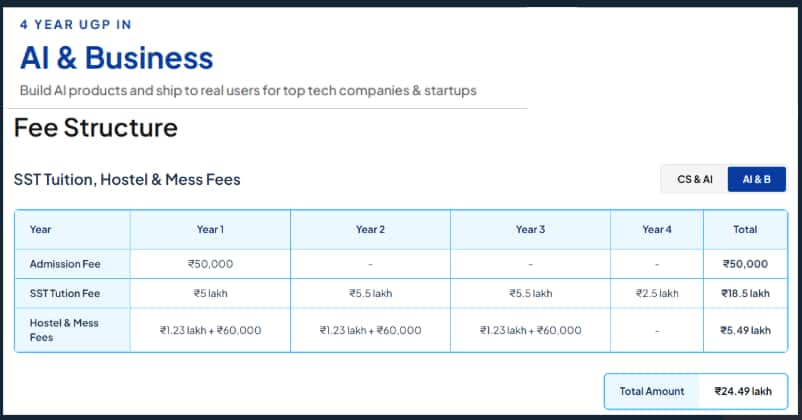Click the Year 1 column header
802x420 pixels.
(x=210, y=230)
